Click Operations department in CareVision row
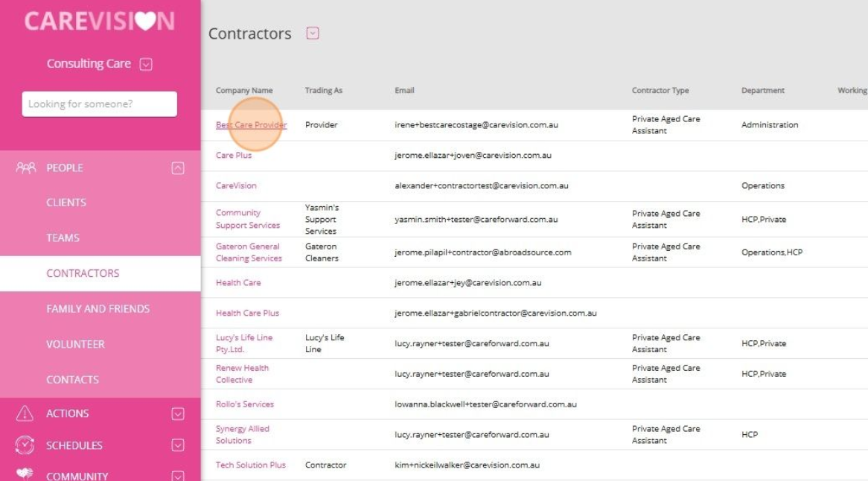Viewport: 868px width, 481px height. point(763,186)
